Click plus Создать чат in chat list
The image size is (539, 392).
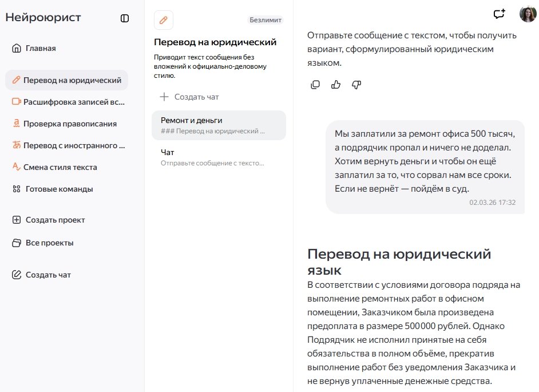pos(189,97)
